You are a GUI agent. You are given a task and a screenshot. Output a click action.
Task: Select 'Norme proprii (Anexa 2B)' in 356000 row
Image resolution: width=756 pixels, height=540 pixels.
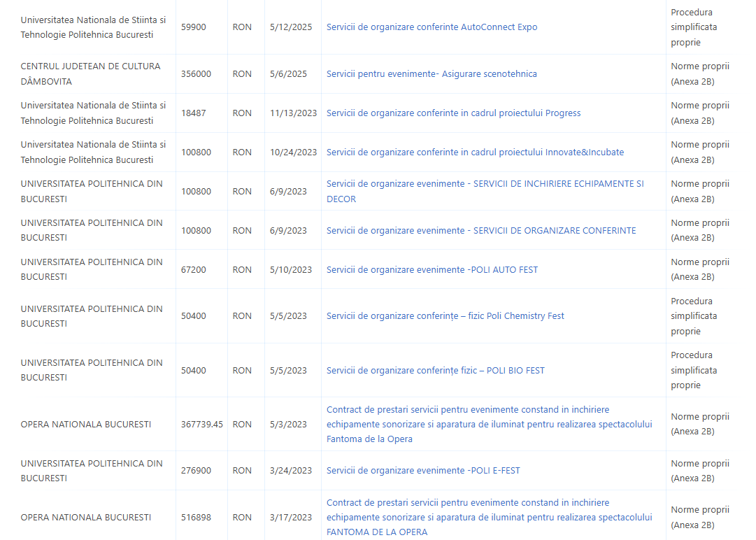(x=700, y=73)
